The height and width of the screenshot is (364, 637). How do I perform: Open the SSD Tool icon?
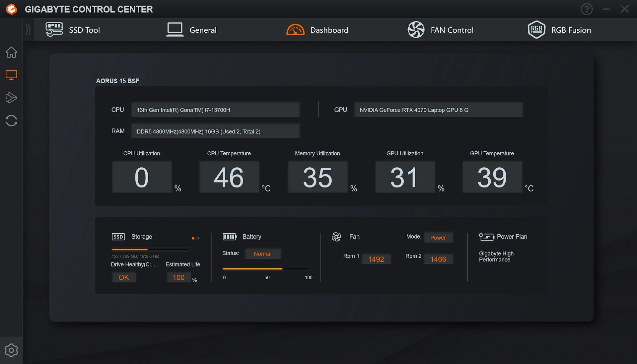(54, 30)
